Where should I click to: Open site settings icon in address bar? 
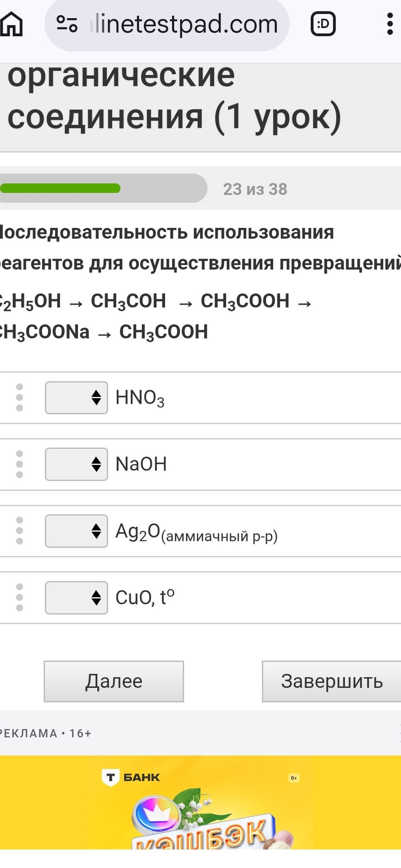tap(67, 24)
